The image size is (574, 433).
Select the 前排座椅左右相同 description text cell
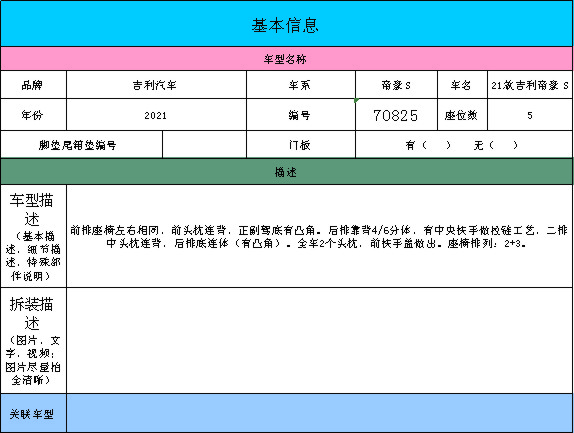point(320,236)
